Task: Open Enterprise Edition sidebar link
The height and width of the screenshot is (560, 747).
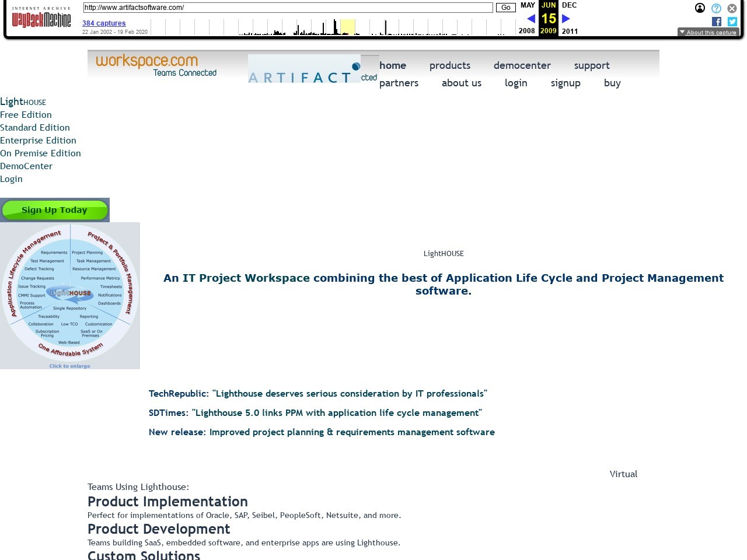Action: pos(38,141)
